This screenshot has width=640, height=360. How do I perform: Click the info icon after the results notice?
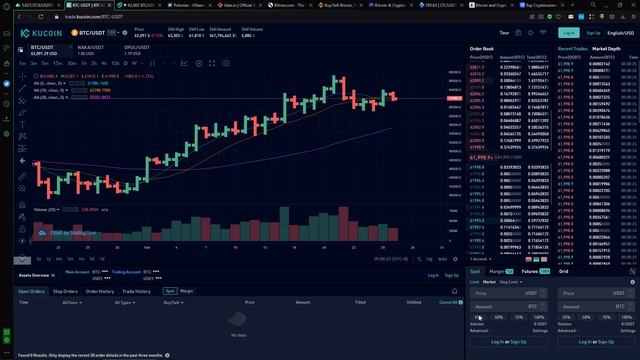point(167,355)
